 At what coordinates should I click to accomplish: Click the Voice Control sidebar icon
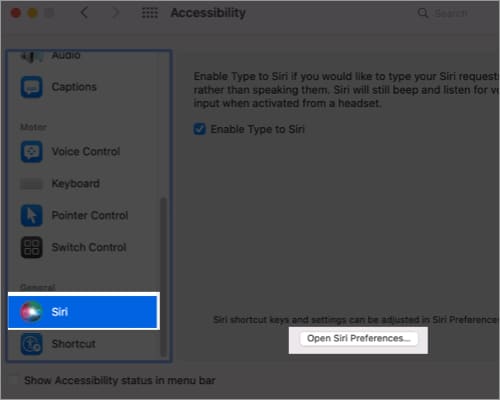[32, 152]
